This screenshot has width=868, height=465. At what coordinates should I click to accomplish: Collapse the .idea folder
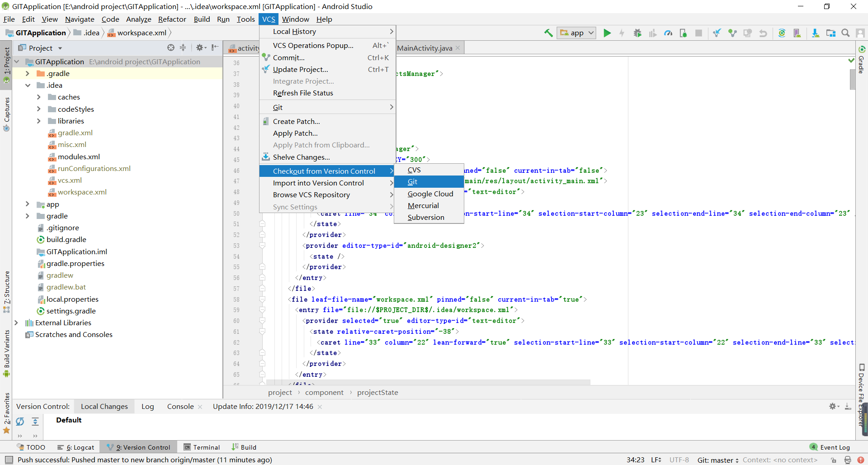coord(28,85)
